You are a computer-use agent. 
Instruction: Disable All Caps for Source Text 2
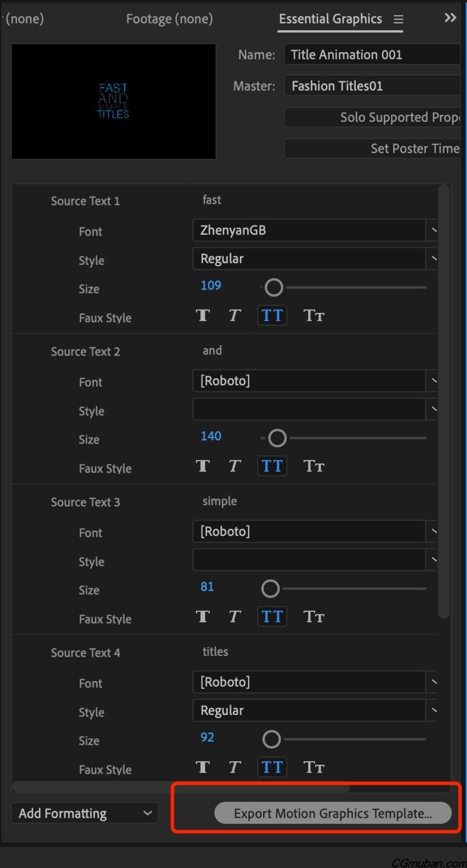(272, 466)
